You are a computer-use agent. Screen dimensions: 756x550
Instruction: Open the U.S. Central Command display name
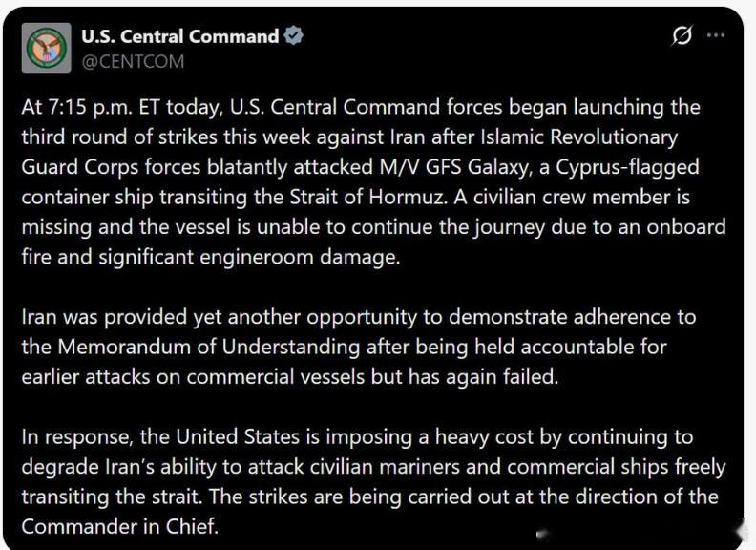point(180,36)
